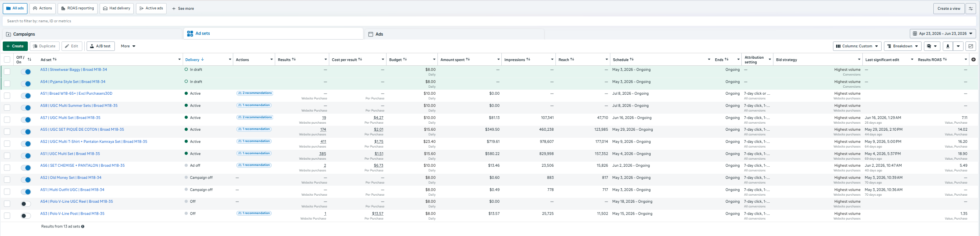Toggle off AS4 Pyjama Style Set ad set
This screenshot has width=980, height=236.
[x=26, y=84]
